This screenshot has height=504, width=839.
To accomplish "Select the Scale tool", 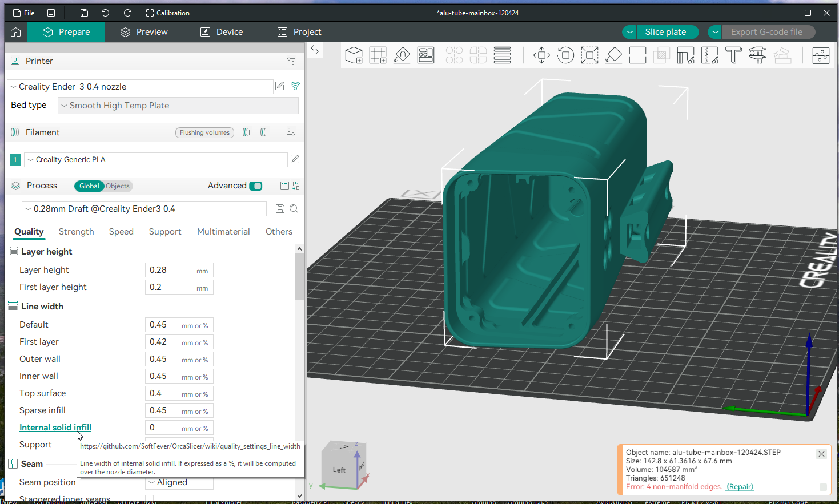I will click(589, 55).
